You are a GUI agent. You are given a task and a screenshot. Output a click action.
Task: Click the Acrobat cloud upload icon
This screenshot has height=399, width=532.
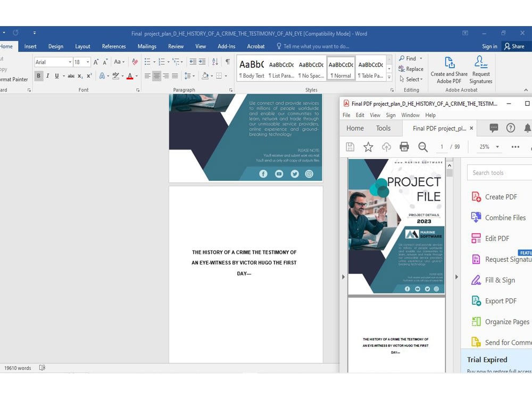386,147
